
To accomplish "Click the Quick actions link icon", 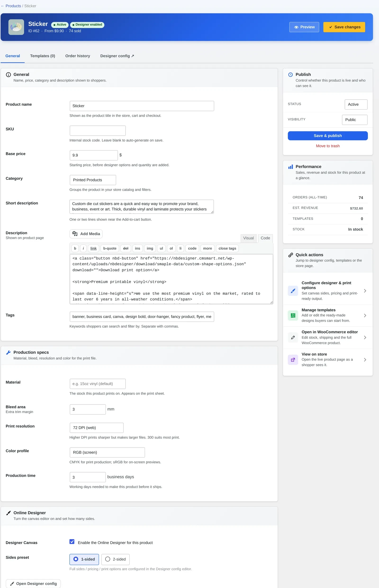I will pyautogui.click(x=290, y=255).
